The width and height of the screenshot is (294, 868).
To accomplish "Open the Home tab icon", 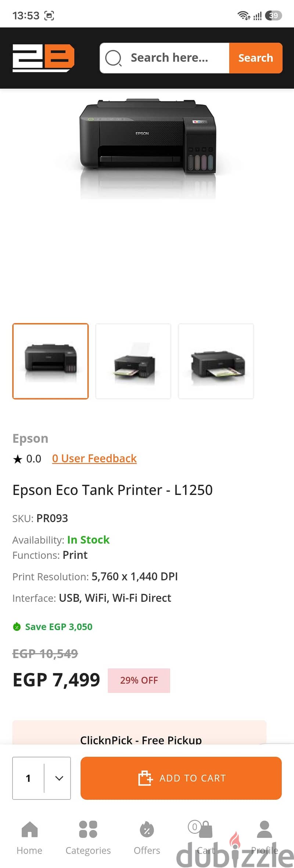I will pos(29,829).
